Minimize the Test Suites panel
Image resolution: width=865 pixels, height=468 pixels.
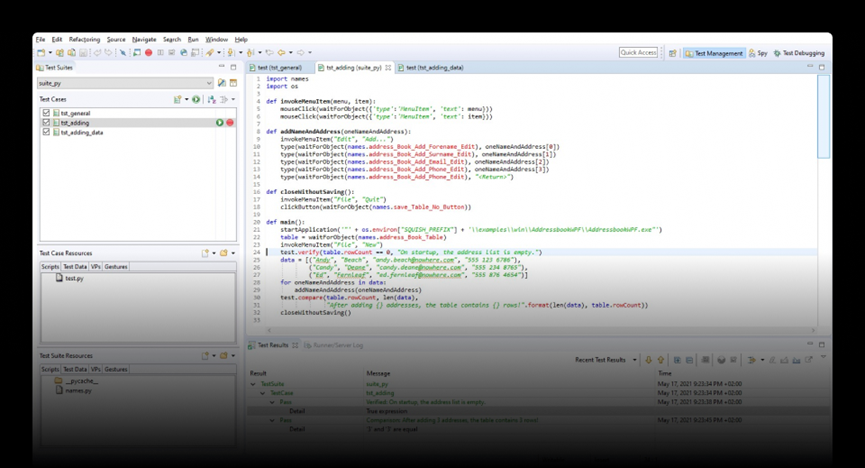coord(222,67)
